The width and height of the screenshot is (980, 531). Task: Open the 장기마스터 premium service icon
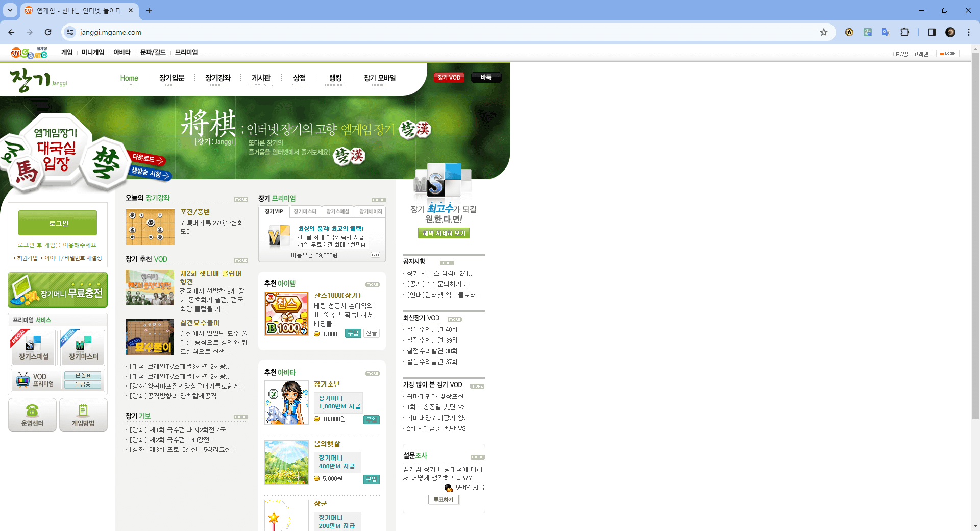(x=83, y=348)
